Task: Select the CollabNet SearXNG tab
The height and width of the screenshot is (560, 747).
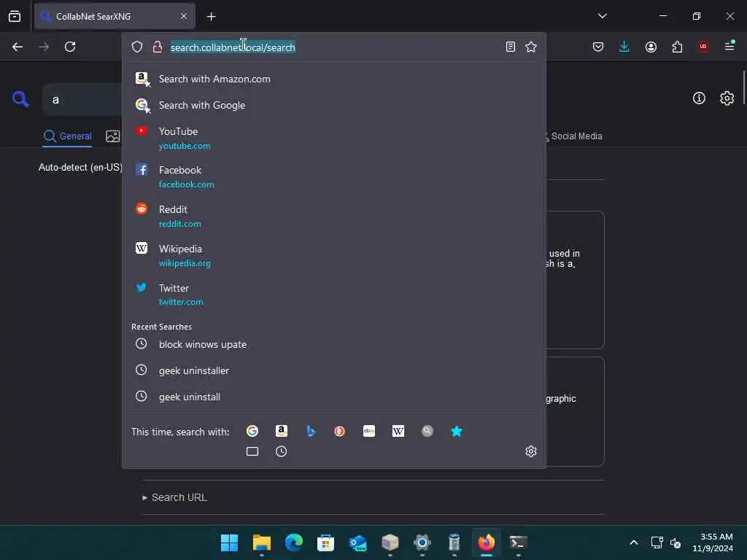Action: [x=115, y=16]
